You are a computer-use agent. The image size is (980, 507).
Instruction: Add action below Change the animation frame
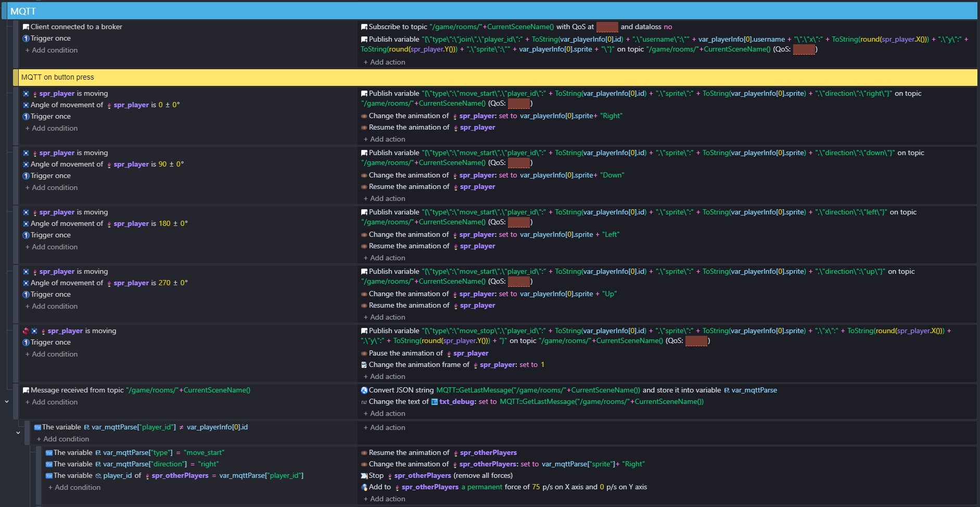point(385,377)
